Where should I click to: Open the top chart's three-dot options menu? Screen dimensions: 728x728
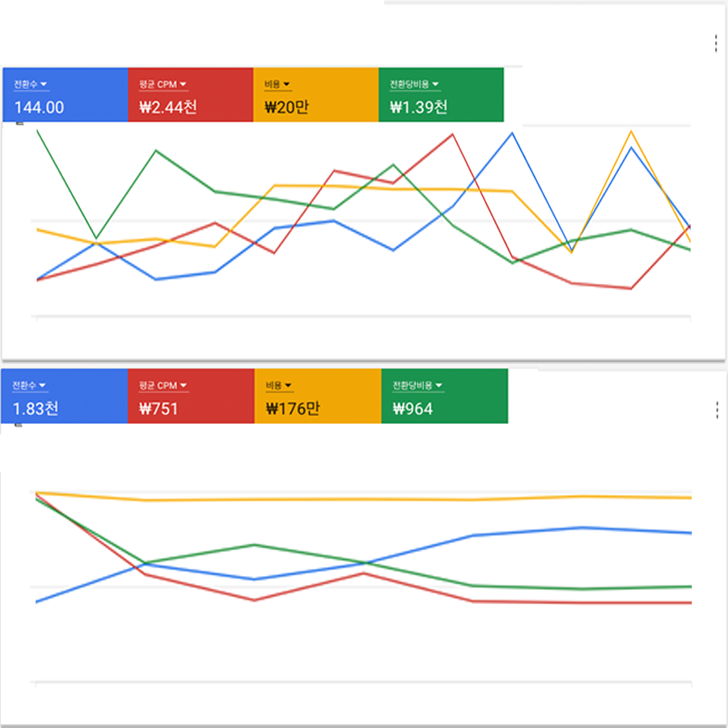[x=716, y=44]
